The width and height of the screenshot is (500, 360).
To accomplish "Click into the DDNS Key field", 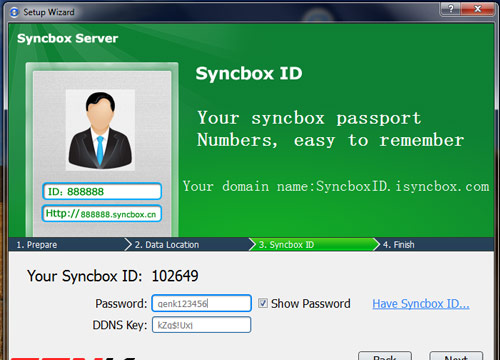I will 201,325.
